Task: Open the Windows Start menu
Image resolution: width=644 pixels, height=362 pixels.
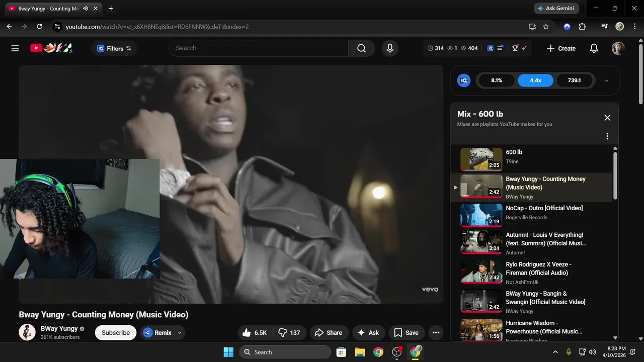Action: tap(228, 352)
